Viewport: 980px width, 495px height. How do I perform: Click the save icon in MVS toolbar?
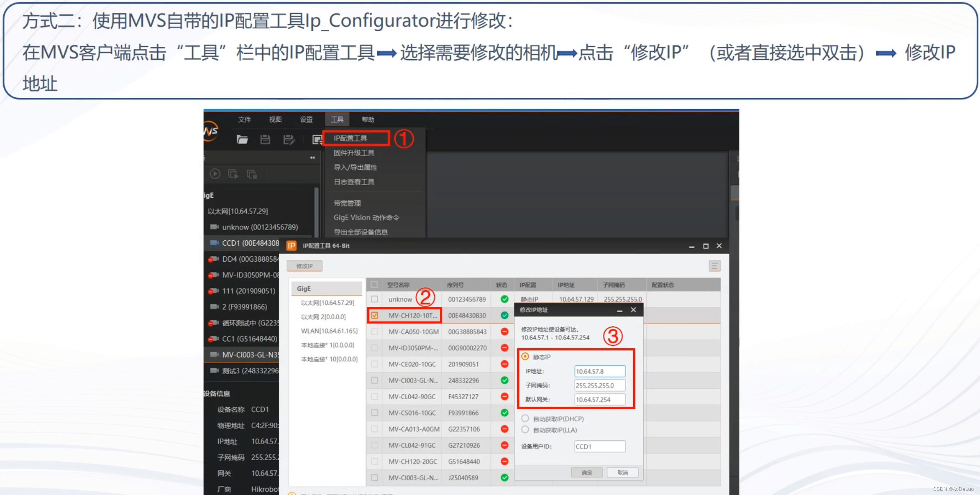(265, 140)
